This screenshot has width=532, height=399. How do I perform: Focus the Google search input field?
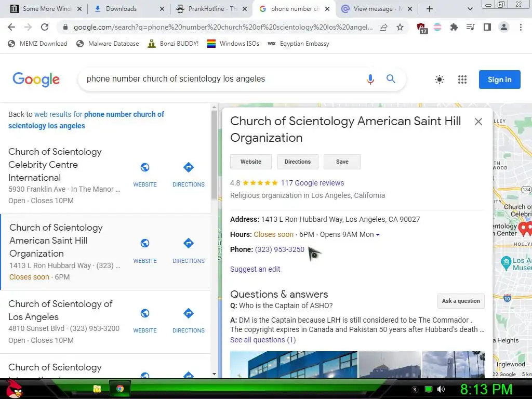[222, 79]
